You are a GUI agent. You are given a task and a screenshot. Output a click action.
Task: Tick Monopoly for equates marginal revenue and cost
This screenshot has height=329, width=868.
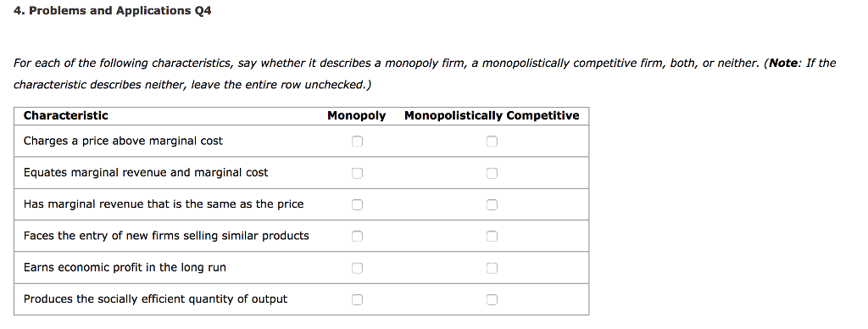pyautogui.click(x=357, y=173)
